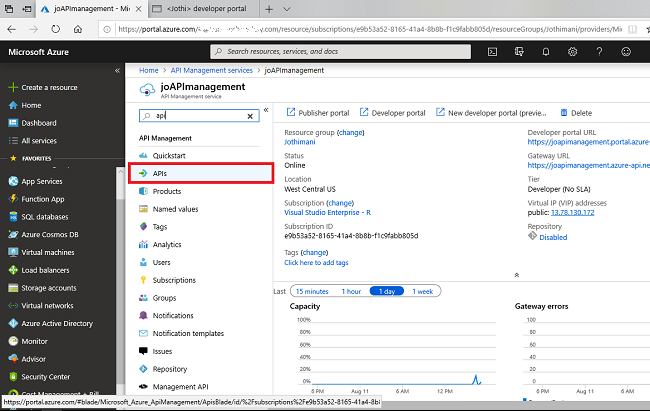Image resolution: width=650 pixels, height=411 pixels.
Task: Open SQL databases favorite
Action: pyautogui.click(x=38, y=217)
